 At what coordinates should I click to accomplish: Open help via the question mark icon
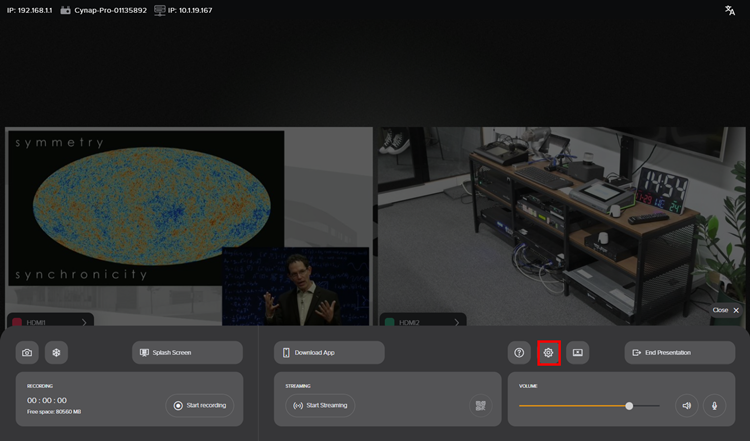[x=519, y=353]
